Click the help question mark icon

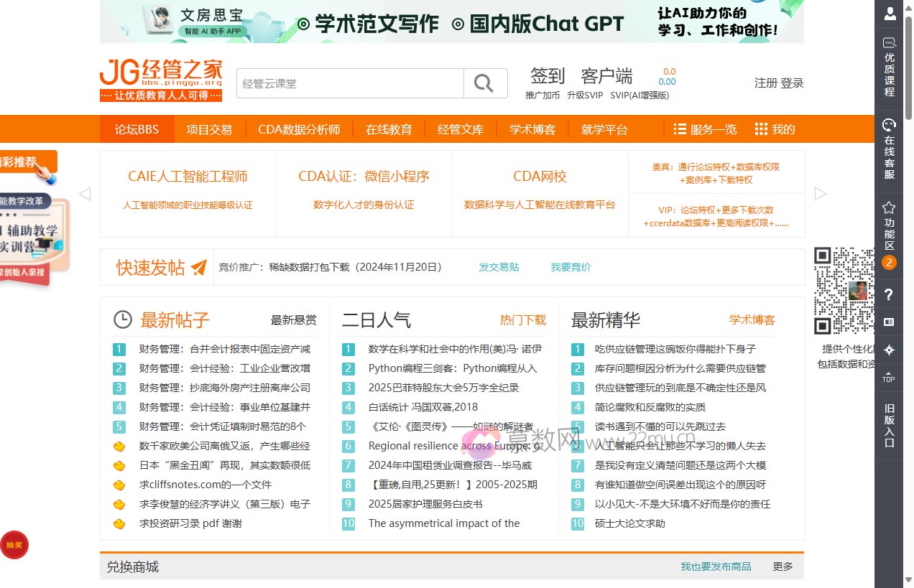(x=889, y=294)
